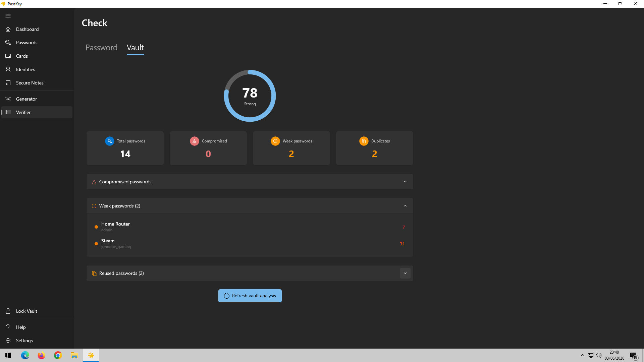Launch Firefox from the taskbar
The image size is (644, 362).
point(41,355)
